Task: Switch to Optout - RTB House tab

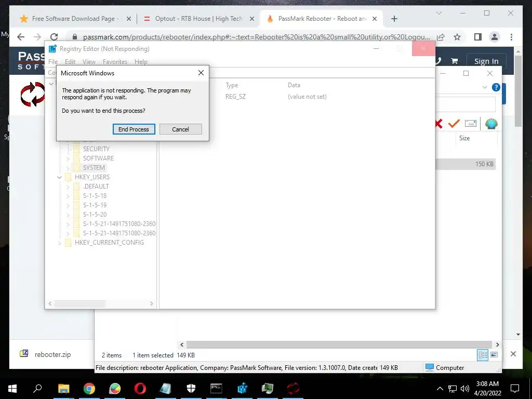Action: 198,19
